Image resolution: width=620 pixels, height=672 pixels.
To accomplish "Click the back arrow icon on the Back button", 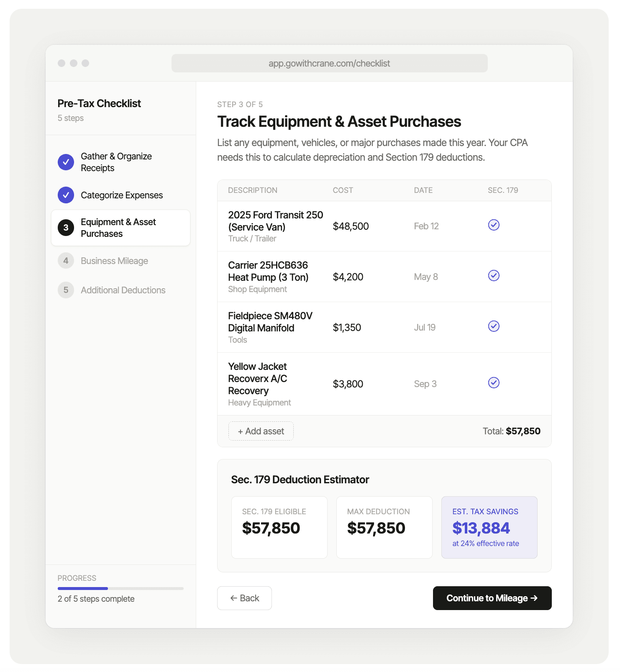I will click(234, 598).
